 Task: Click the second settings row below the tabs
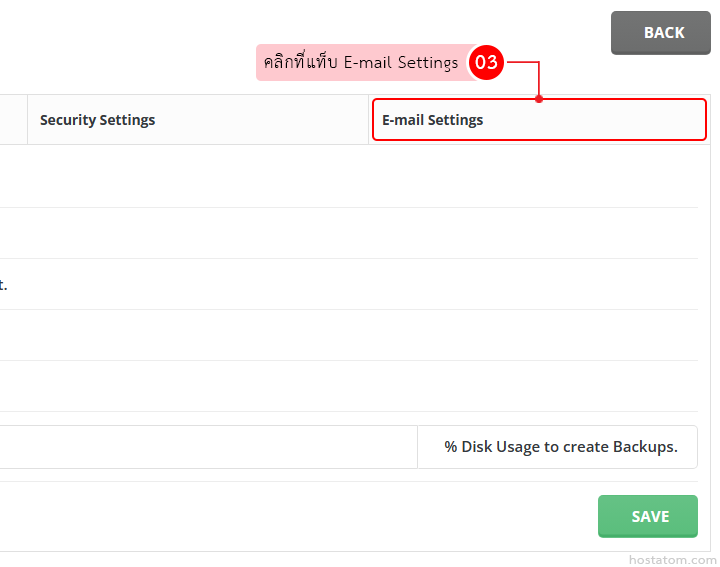350,233
